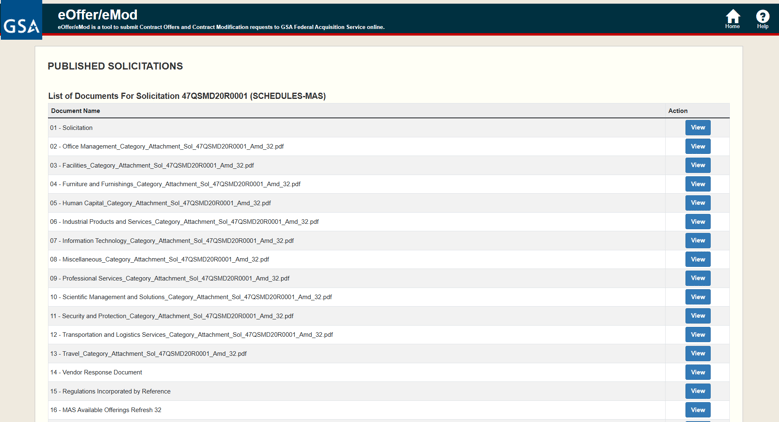The width and height of the screenshot is (779, 422).
Task: View 10 Scientific Management and Solutions attachment
Action: 698,297
